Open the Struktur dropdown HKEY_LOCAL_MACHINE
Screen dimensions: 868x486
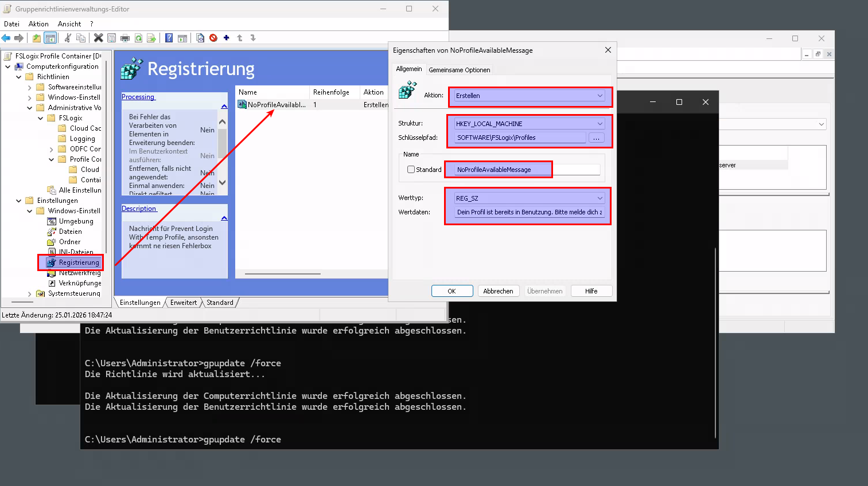click(x=529, y=124)
